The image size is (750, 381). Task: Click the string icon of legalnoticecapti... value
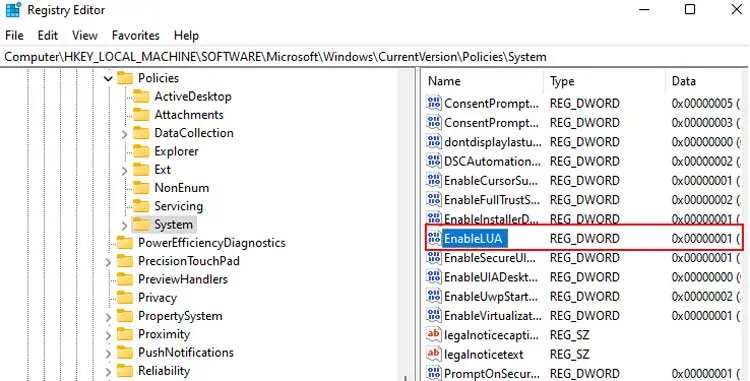point(434,335)
